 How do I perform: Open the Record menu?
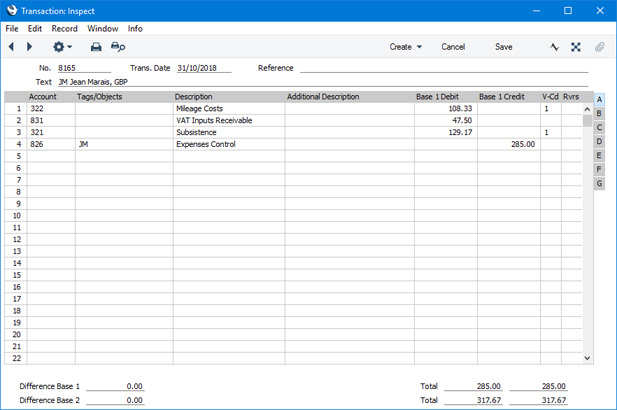pos(65,29)
